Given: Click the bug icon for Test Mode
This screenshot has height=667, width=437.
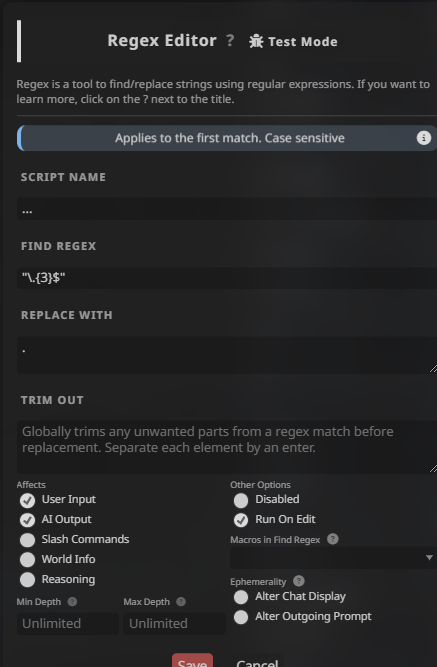Looking at the screenshot, I should (x=256, y=41).
